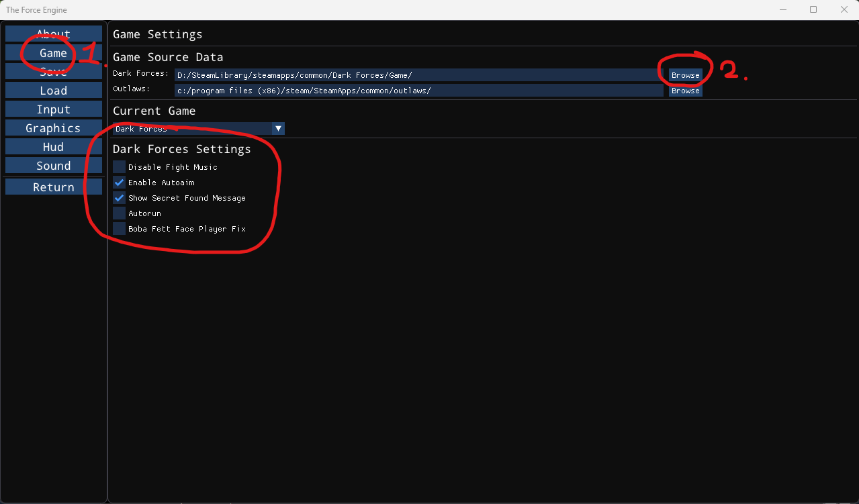Open the About menu section
The height and width of the screenshot is (504, 859).
(x=54, y=34)
